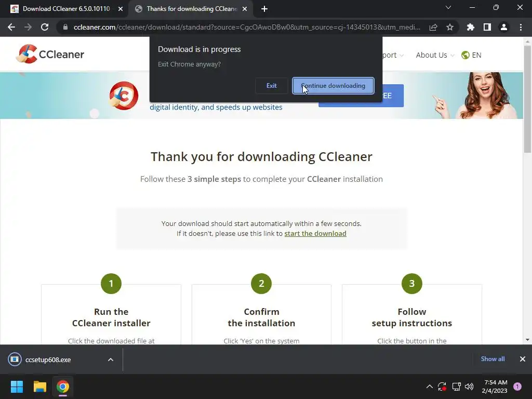The height and width of the screenshot is (399, 532).
Task: Click the Exit button in the dialog
Action: tap(271, 86)
